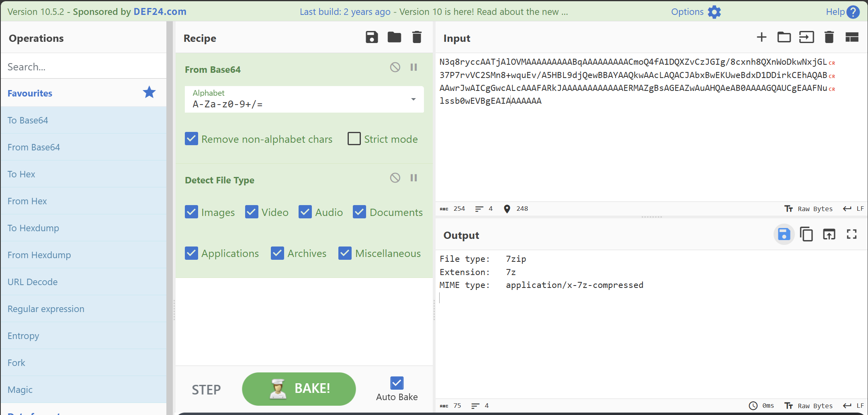Viewport: 868px width, 415px height.
Task: Select To Hexdump operation
Action: [83, 228]
